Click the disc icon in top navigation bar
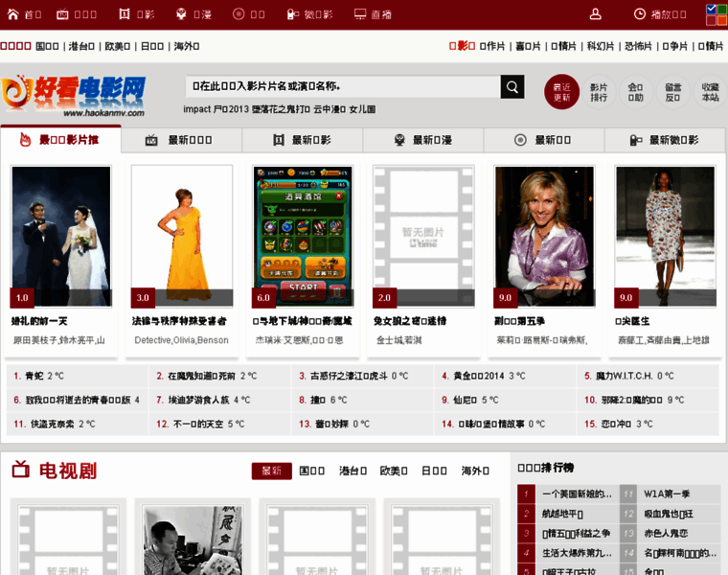The height and width of the screenshot is (575, 728). (239, 14)
